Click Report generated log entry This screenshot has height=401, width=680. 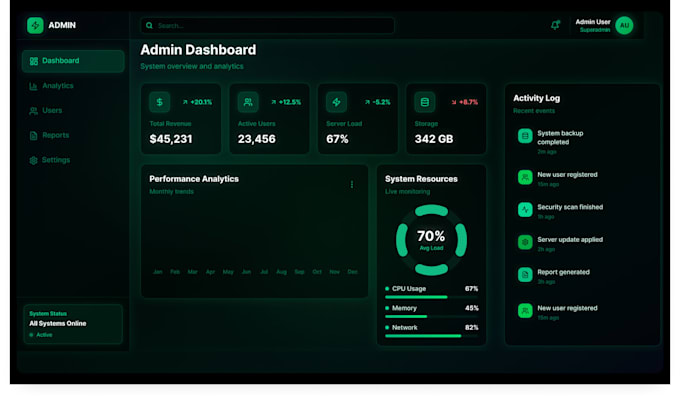click(582, 276)
